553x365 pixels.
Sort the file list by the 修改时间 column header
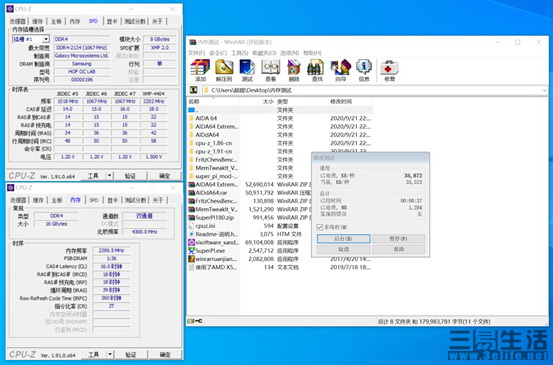[x=350, y=102]
